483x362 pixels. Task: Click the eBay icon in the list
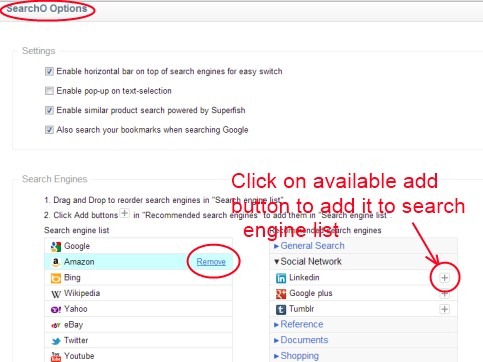pos(56,325)
